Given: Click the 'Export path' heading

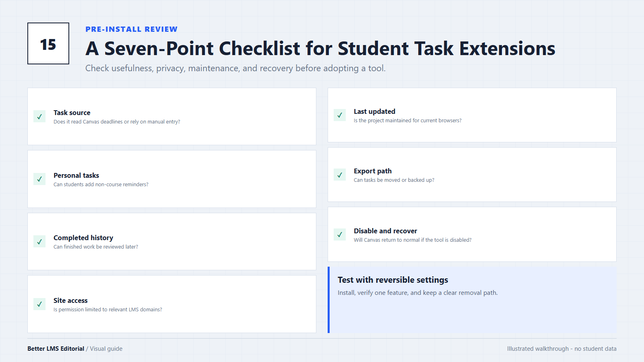Looking at the screenshot, I should coord(373,171).
